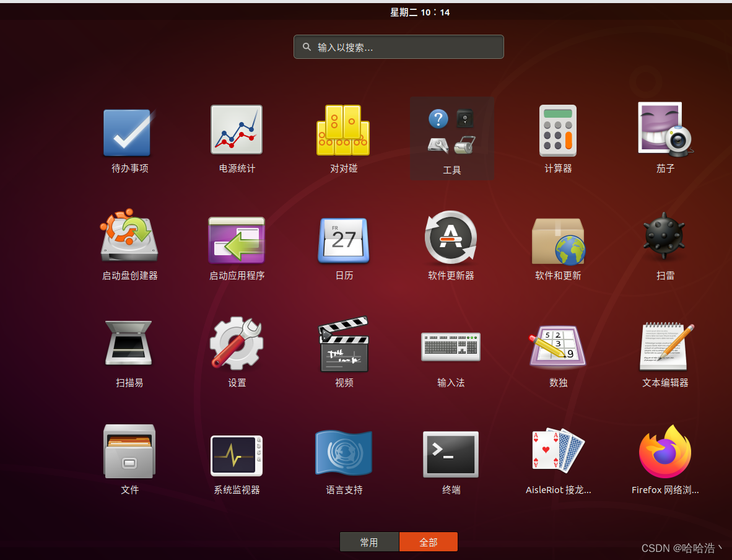
Task: Open the 工具 utilities folder
Action: pyautogui.click(x=452, y=138)
